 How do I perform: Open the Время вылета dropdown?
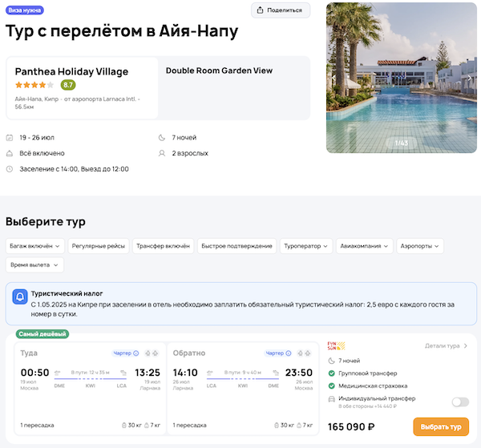click(34, 264)
